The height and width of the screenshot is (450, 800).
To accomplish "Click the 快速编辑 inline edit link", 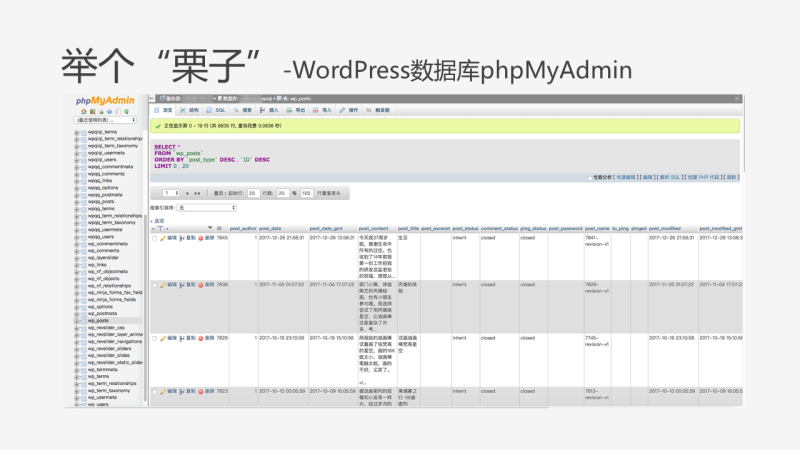I will click(626, 178).
